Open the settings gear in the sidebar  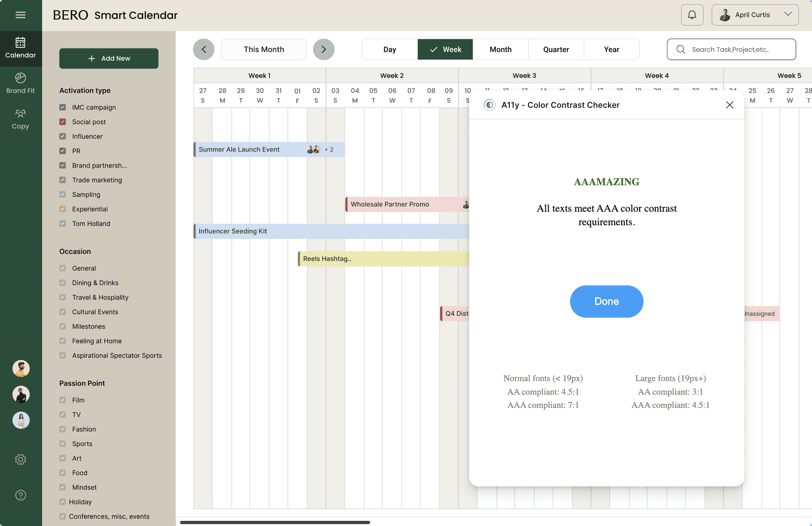21,459
